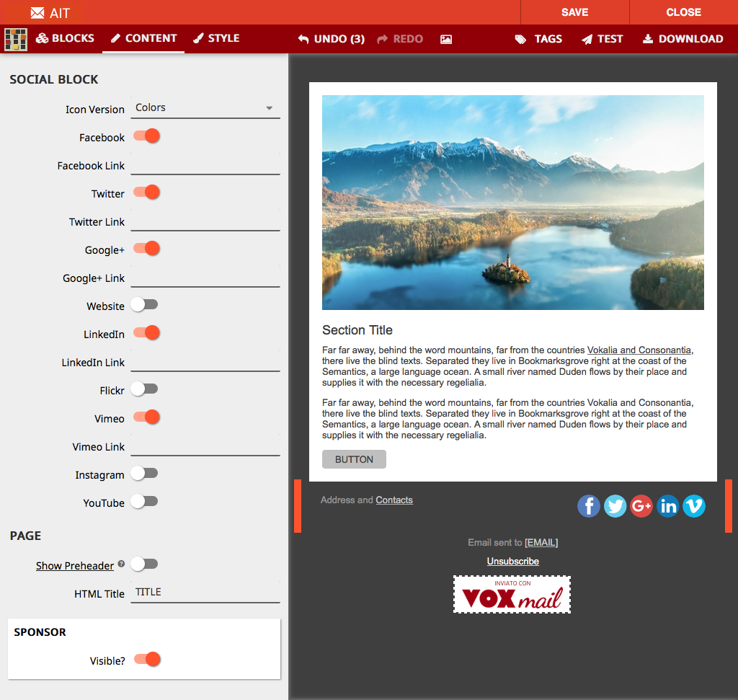This screenshot has width=738, height=700.
Task: Click the Unsubscribe link in email
Action: pyautogui.click(x=512, y=561)
